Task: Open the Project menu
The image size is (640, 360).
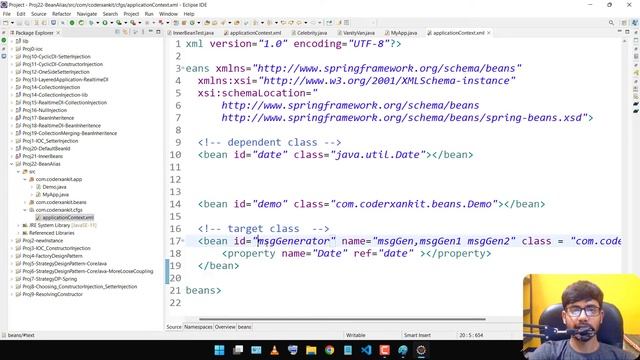Action: pyautogui.click(x=131, y=13)
